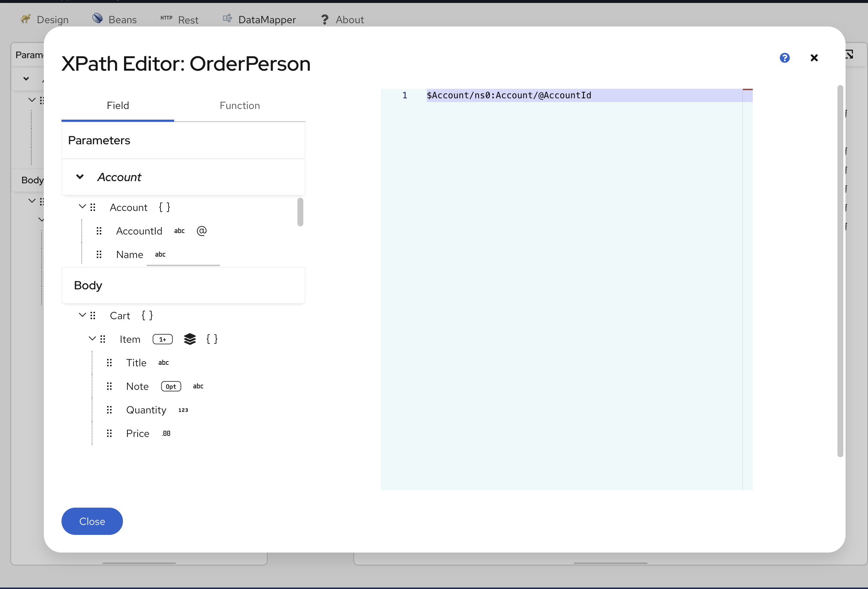Collapse the Item node under Cart
The image size is (868, 589).
tap(92, 338)
